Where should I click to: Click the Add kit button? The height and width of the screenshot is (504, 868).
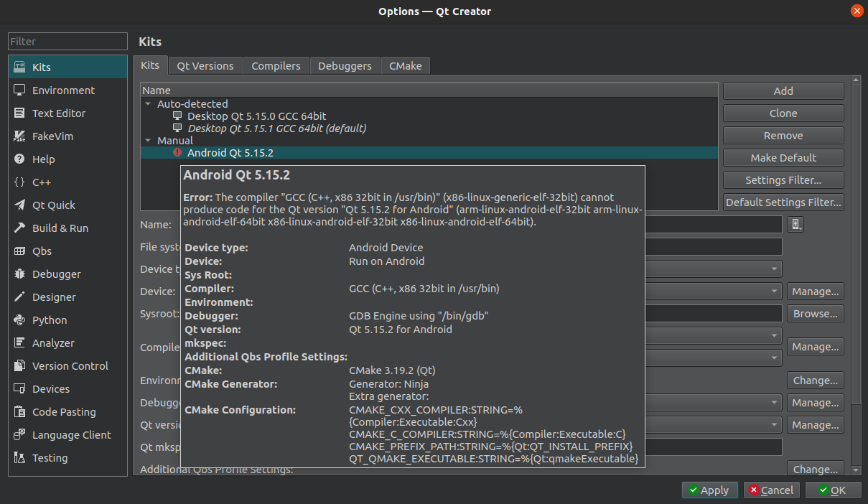[783, 91]
